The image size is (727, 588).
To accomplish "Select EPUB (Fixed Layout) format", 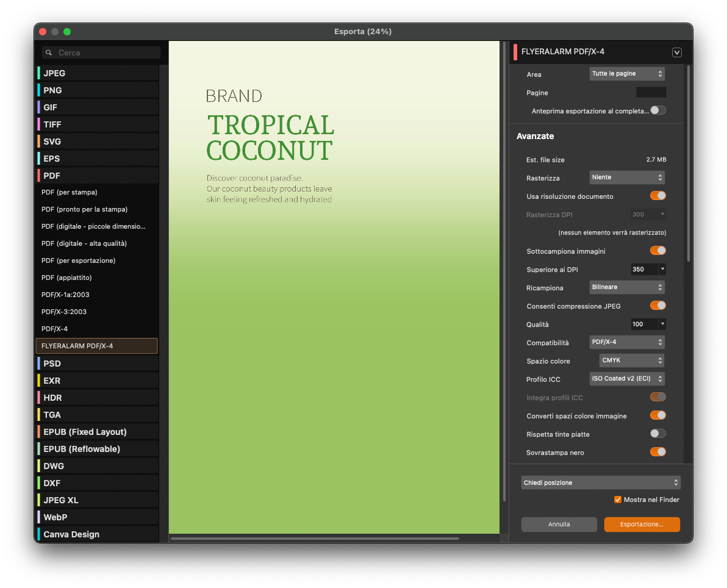I will [98, 432].
